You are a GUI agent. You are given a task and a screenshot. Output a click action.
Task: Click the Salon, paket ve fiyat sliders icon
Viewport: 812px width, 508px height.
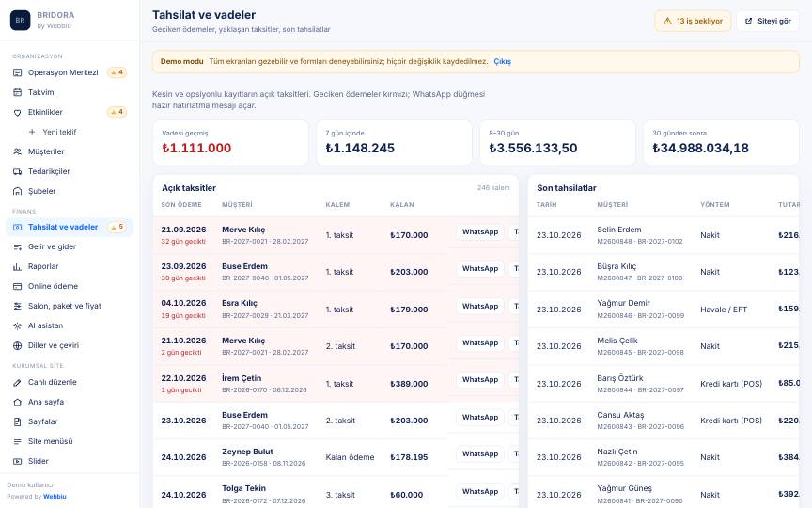pos(17,306)
